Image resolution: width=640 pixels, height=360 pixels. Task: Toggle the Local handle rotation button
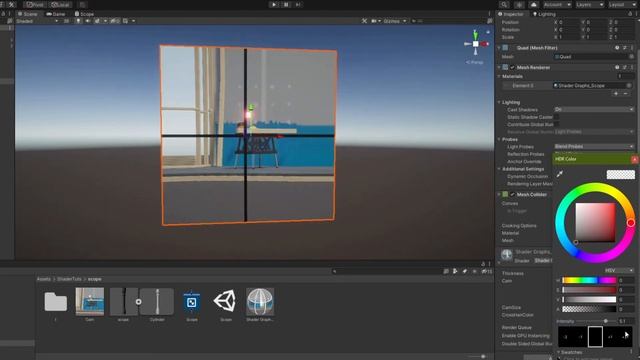pyautogui.click(x=60, y=4)
